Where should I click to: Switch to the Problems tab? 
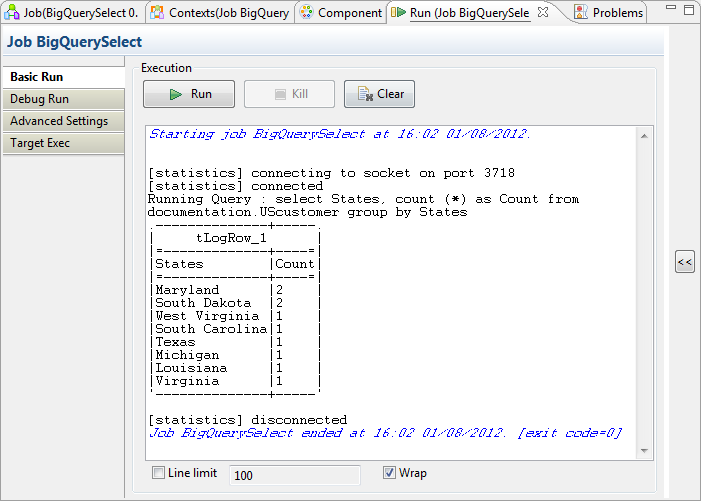(609, 13)
